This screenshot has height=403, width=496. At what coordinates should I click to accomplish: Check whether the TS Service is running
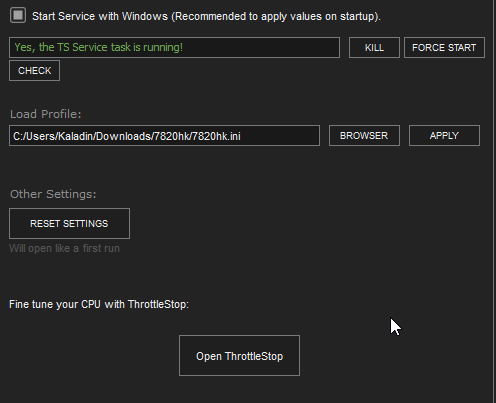pos(34,71)
